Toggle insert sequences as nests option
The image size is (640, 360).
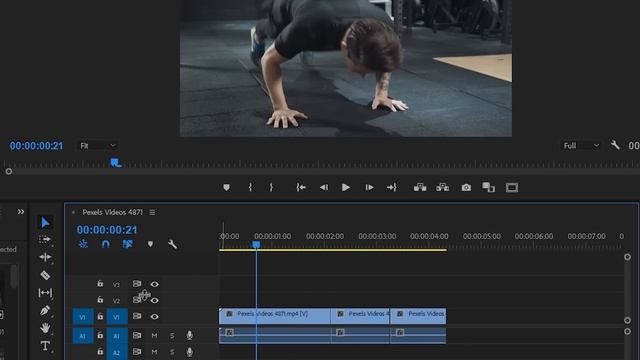[83, 244]
